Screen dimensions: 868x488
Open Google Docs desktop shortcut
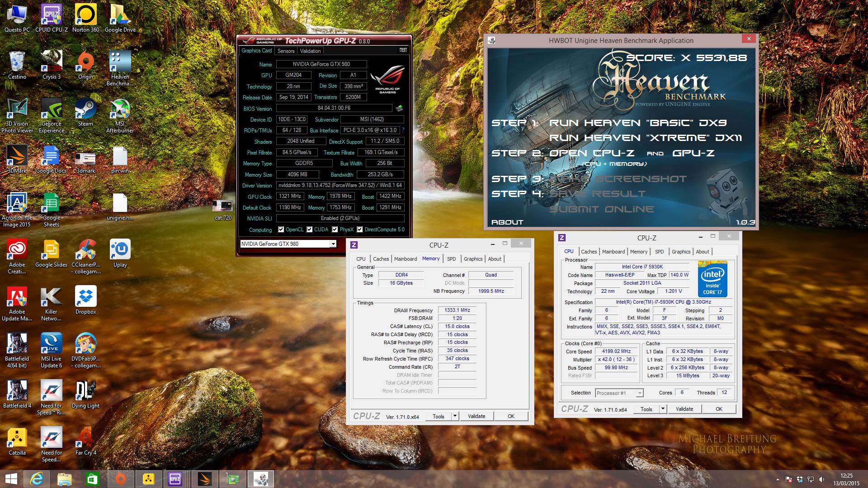[x=51, y=159]
